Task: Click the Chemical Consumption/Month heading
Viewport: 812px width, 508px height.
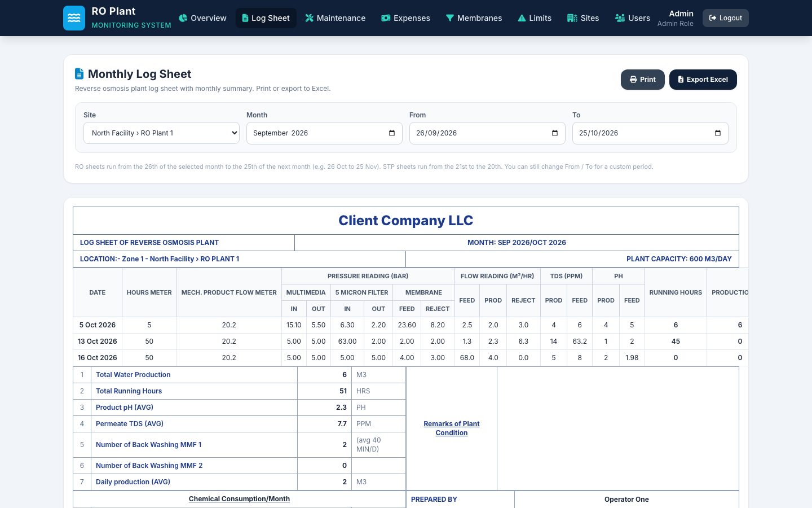Action: pos(239,499)
